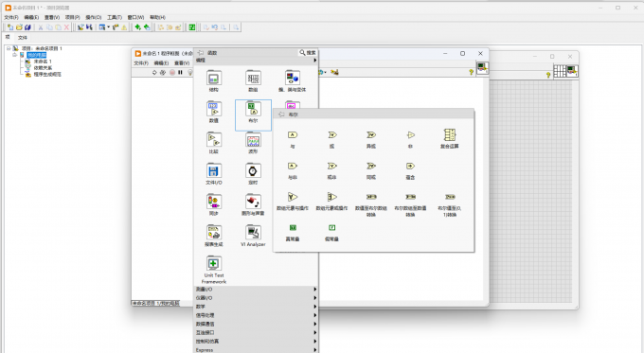Toggle Highlight Execution lightbulb
The image size is (644, 353).
[x=189, y=72]
